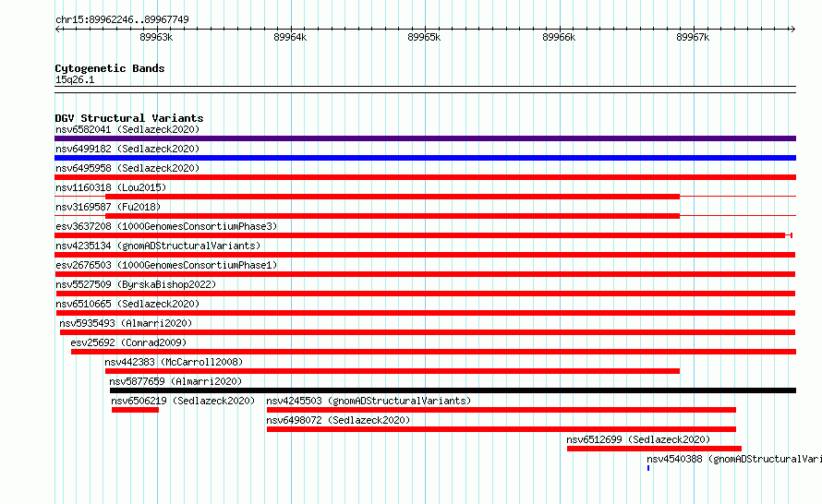Select the blue nsv6499182 variant bar
822x504 pixels.
(x=425, y=158)
